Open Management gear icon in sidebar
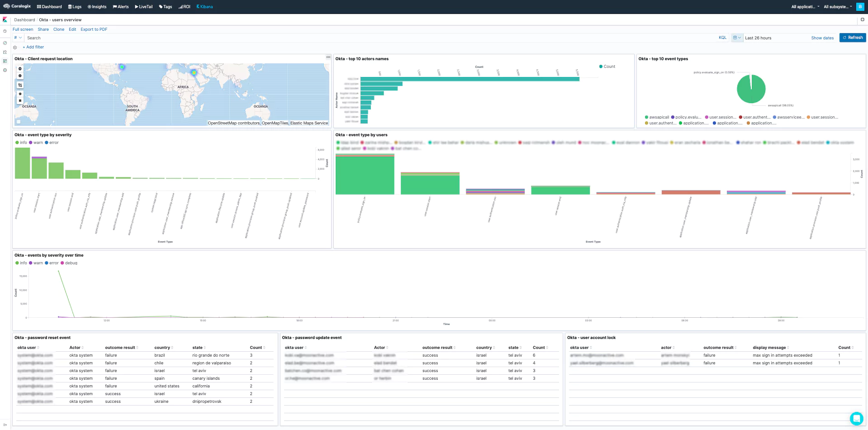 [x=5, y=70]
